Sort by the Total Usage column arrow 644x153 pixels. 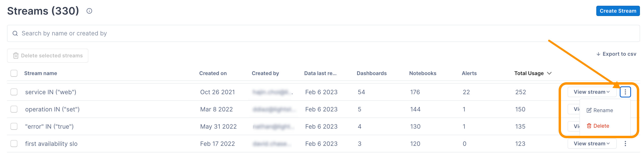click(549, 73)
